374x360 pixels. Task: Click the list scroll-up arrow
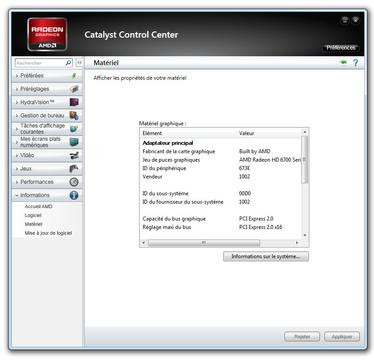tap(304, 132)
